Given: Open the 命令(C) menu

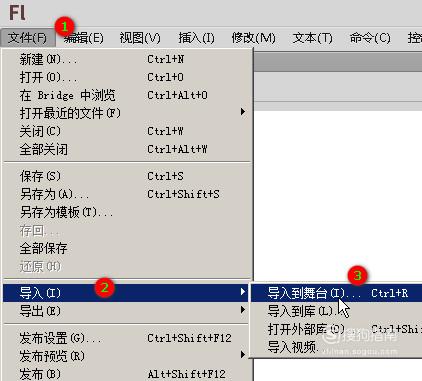Looking at the screenshot, I should click(370, 38).
